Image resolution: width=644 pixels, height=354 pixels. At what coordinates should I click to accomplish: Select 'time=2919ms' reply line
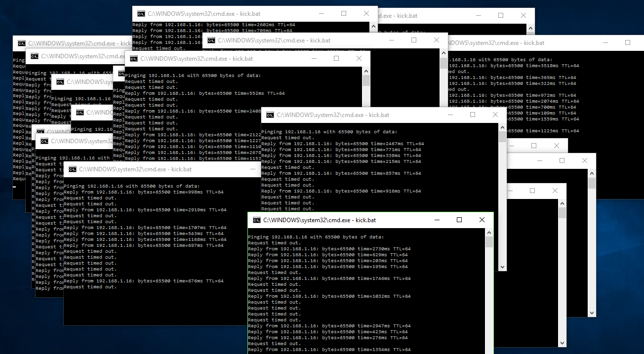point(145,210)
